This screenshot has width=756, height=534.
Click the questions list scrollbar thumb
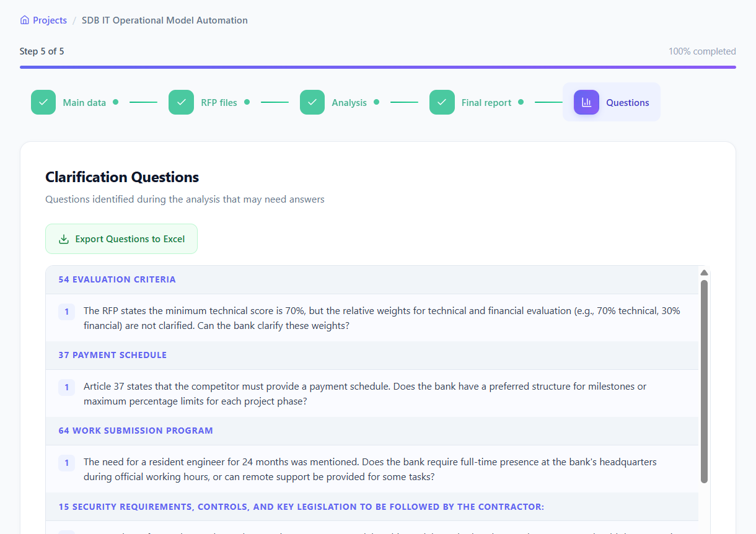tap(704, 381)
